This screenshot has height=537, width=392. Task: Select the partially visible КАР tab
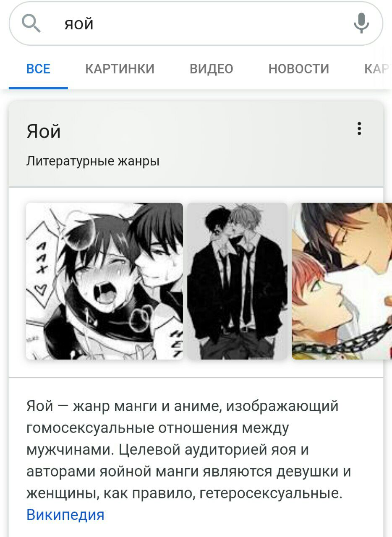[378, 69]
